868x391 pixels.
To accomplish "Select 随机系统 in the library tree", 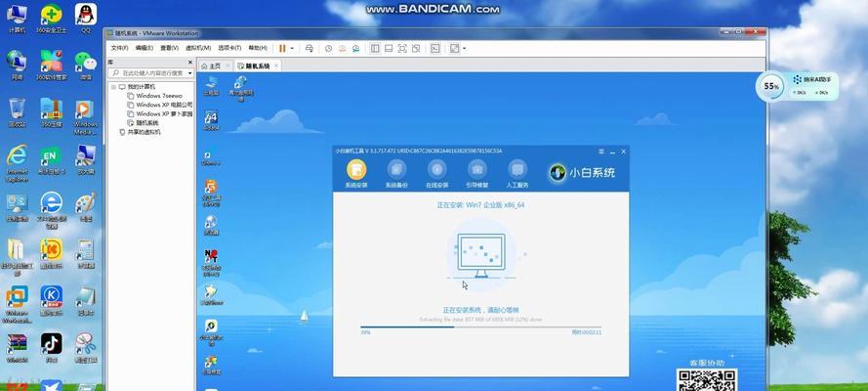I will tap(143, 123).
